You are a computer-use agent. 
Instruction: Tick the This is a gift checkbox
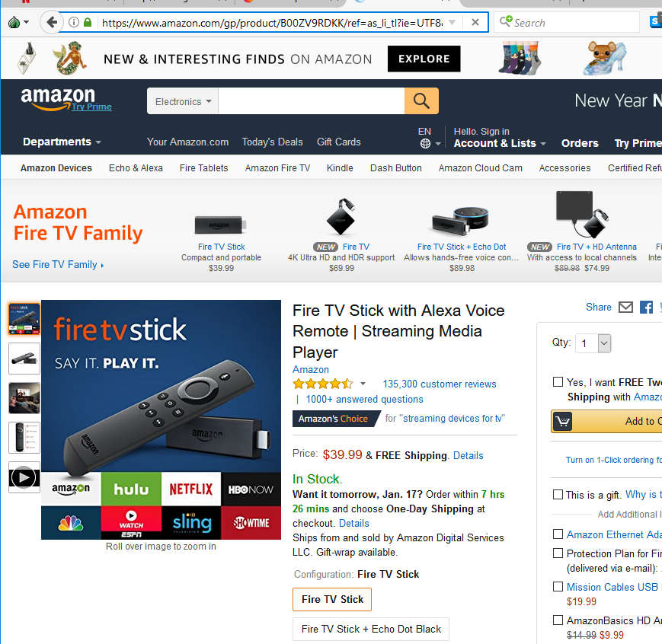point(558,494)
